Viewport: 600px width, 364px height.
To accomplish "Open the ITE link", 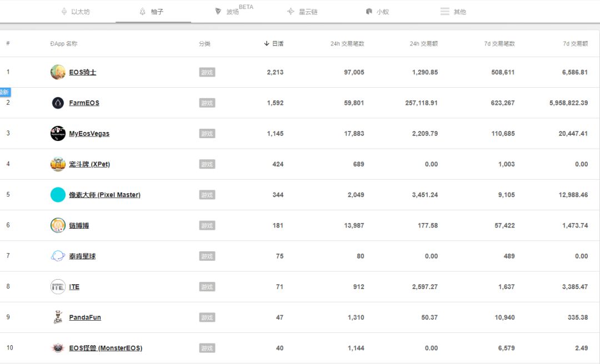I will click(x=74, y=287).
